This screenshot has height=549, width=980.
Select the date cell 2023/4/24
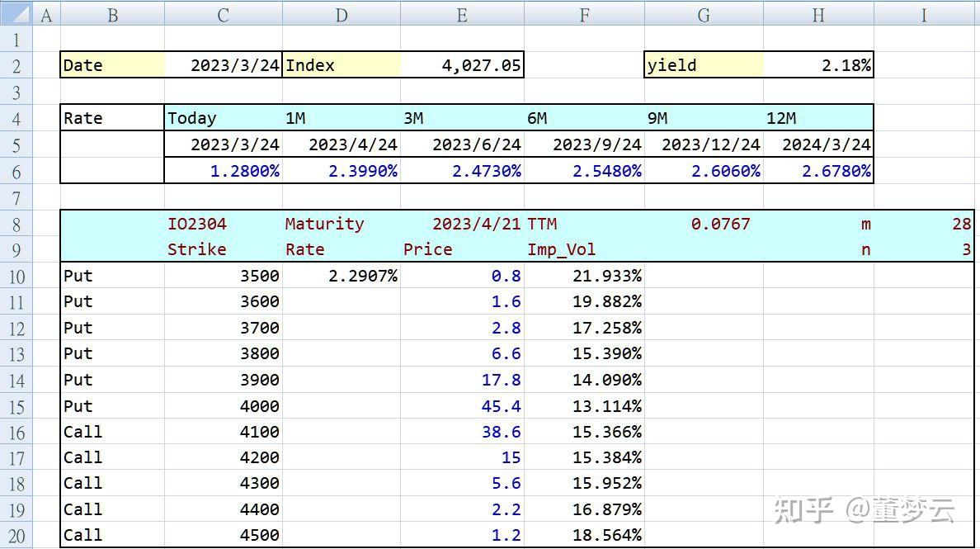342,144
